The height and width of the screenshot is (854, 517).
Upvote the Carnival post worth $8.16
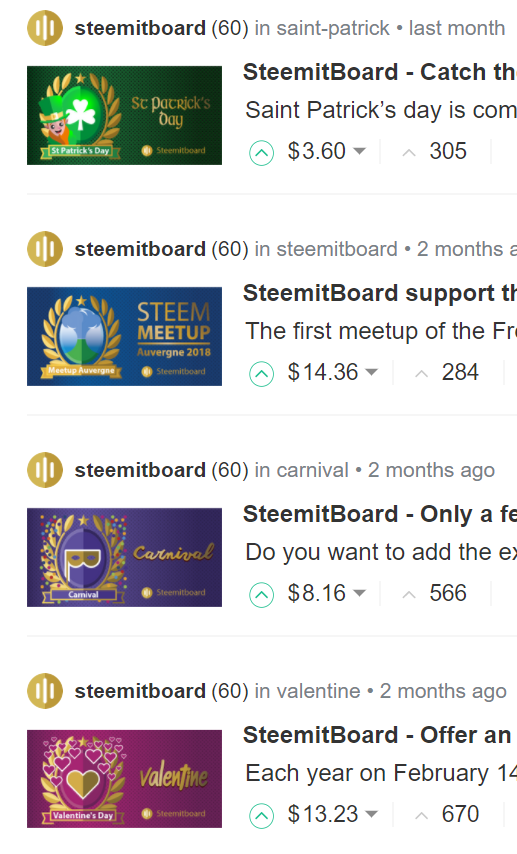point(261,595)
